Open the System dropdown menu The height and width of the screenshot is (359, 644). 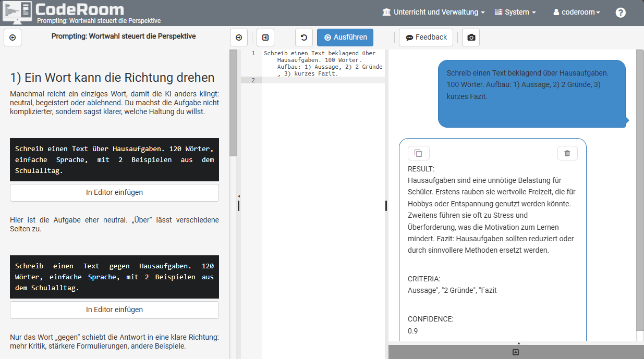pos(515,12)
